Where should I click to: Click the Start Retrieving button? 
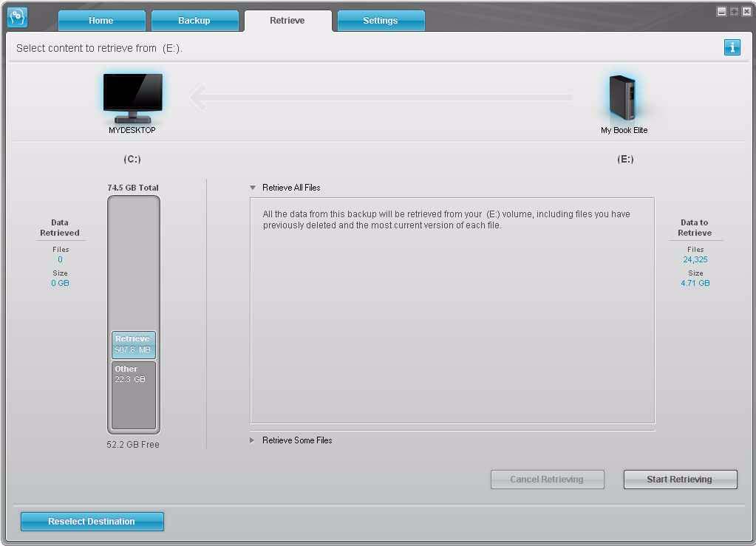point(680,479)
